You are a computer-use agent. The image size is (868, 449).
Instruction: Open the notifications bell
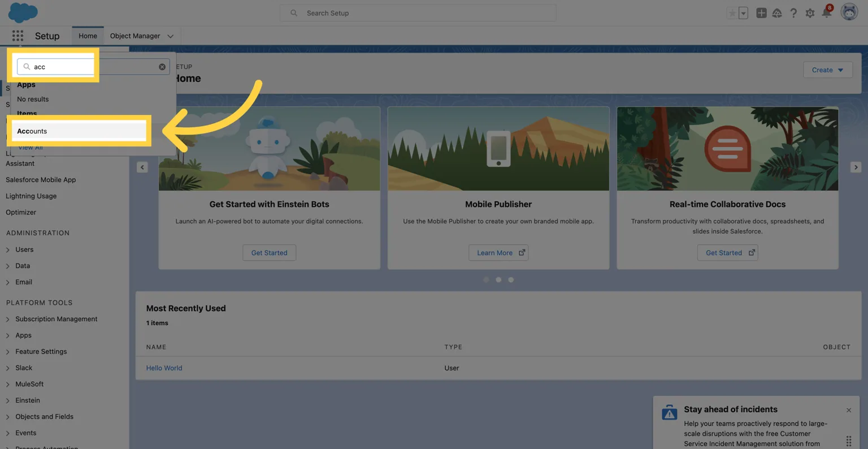(827, 12)
